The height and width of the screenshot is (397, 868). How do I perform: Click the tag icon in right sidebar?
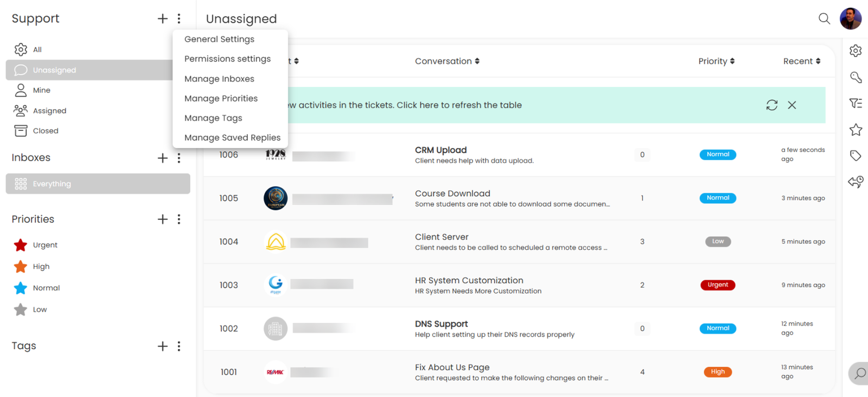pyautogui.click(x=856, y=156)
